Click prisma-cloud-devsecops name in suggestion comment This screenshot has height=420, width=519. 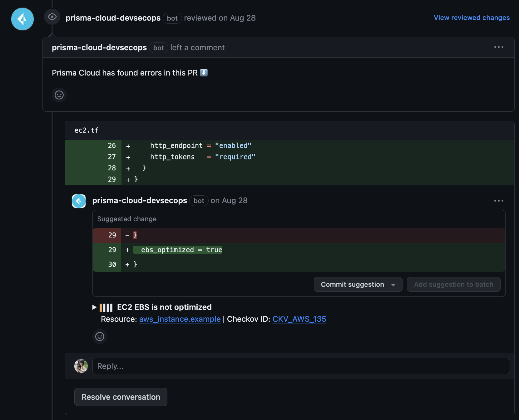(140, 201)
